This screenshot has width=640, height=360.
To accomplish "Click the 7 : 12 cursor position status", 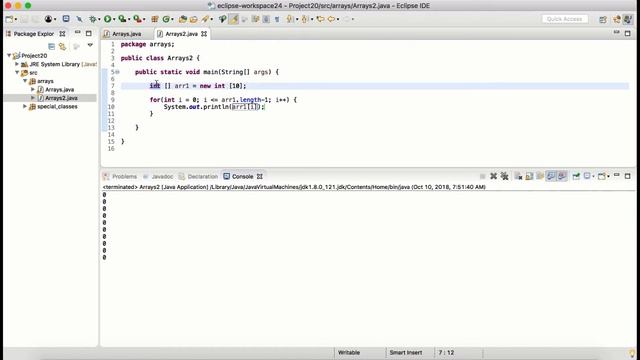I will click(446, 352).
